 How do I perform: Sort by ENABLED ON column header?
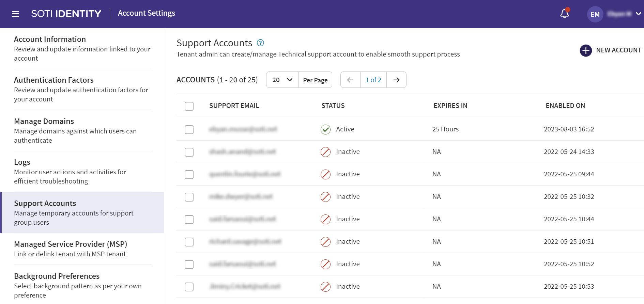(565, 106)
